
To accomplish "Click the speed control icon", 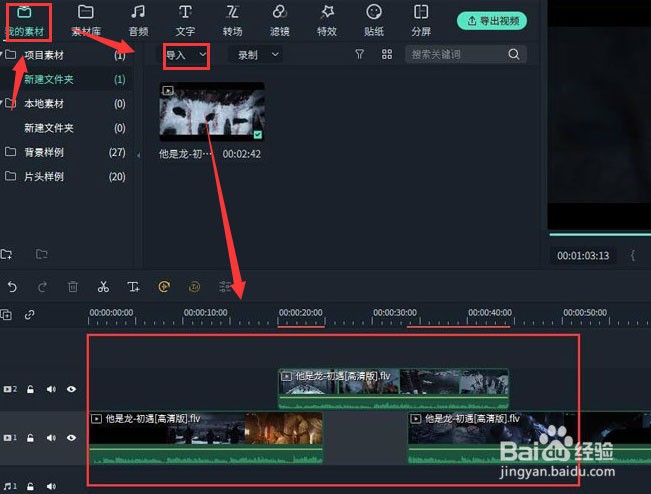I will pos(164,287).
